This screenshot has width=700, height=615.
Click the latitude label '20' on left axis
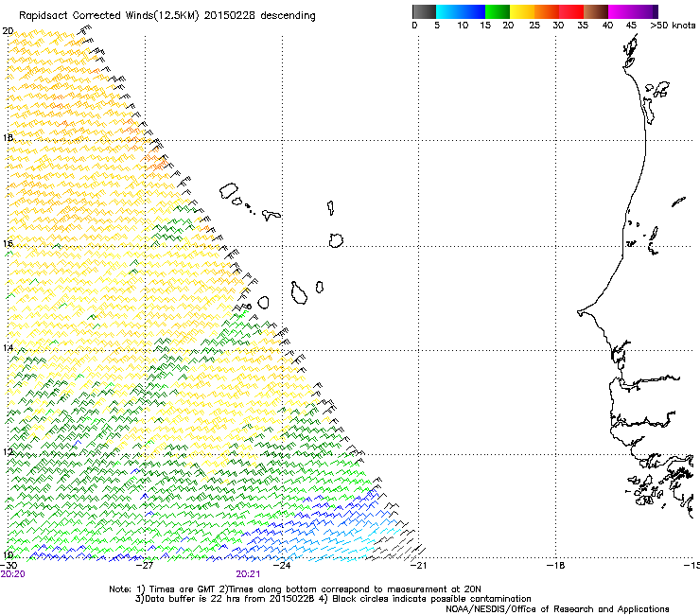point(8,31)
